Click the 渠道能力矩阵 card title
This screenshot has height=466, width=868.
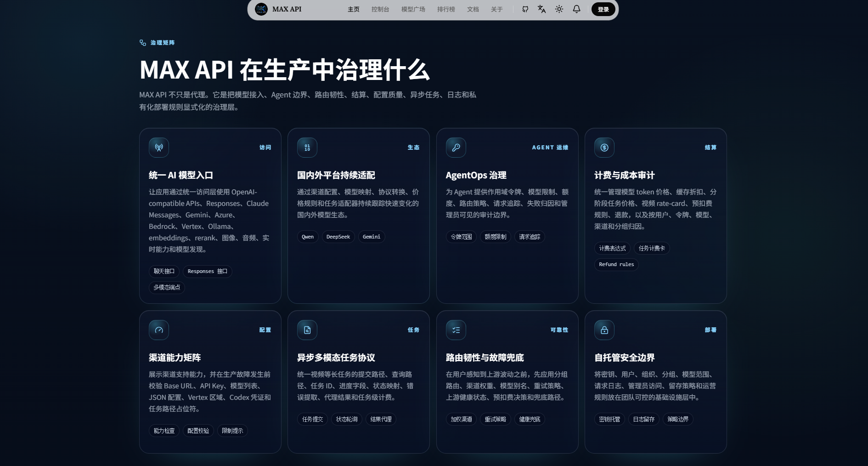point(175,358)
